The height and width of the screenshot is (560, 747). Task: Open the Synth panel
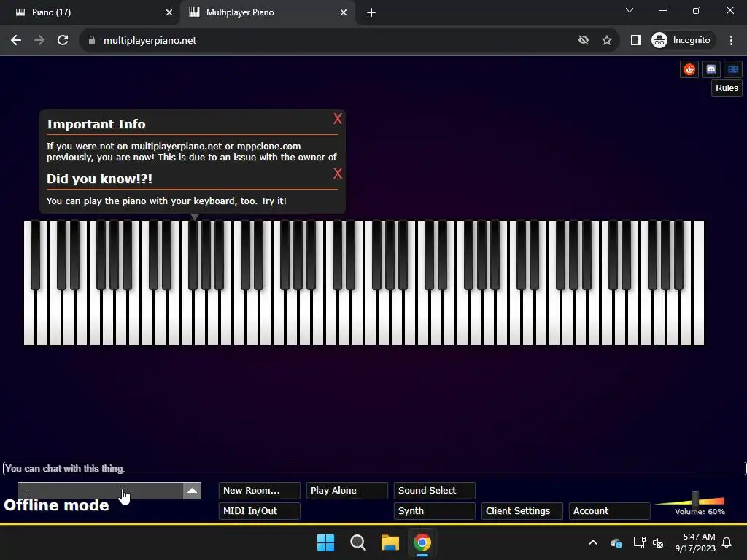435,511
